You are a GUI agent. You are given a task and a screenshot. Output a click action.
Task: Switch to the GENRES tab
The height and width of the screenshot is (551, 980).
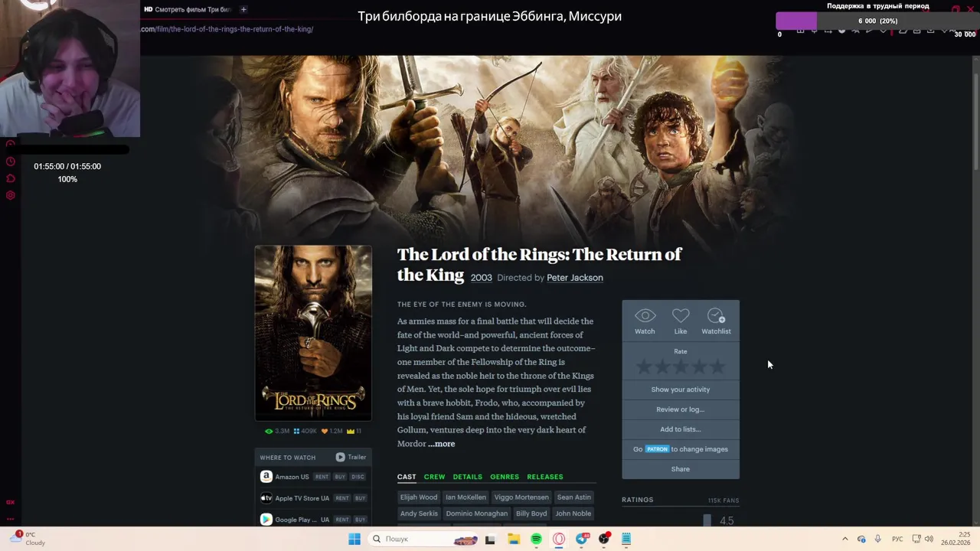505,477
